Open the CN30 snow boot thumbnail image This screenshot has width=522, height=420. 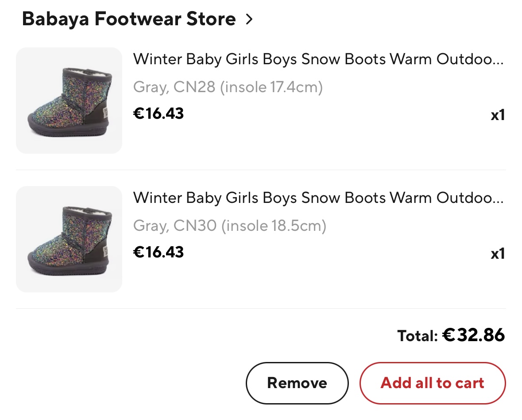pyautogui.click(x=69, y=239)
